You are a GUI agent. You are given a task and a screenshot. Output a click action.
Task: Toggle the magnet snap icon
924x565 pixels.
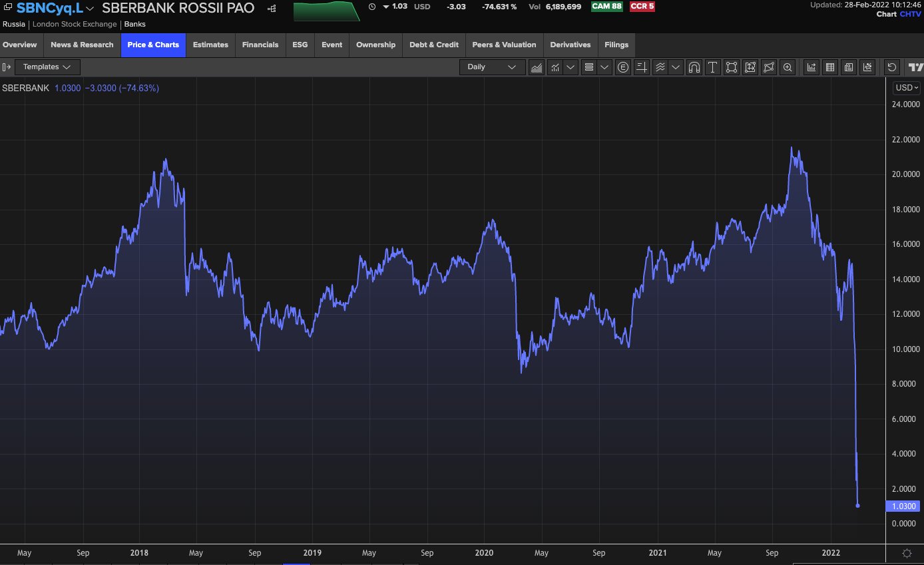click(x=694, y=67)
